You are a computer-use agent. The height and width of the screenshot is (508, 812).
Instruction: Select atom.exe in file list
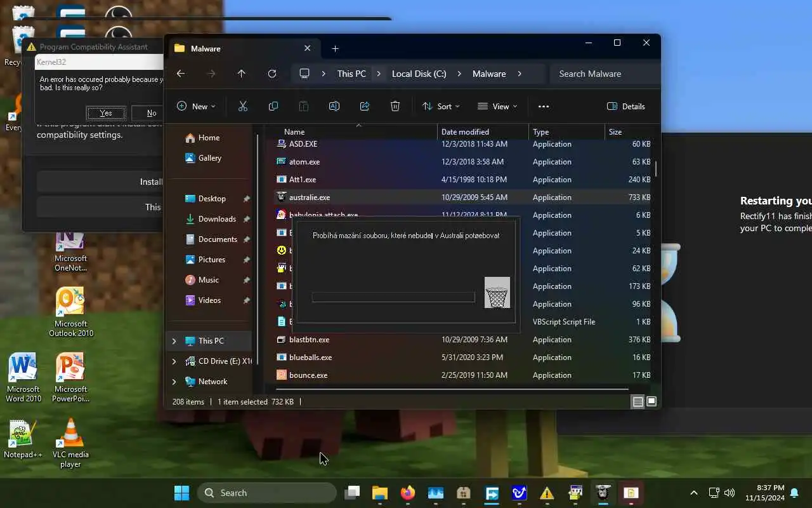(x=464, y=162)
